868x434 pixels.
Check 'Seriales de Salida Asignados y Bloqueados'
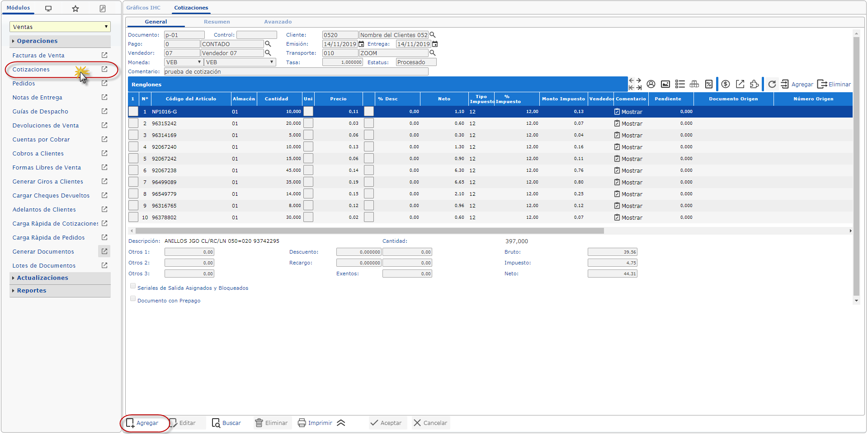(133, 286)
